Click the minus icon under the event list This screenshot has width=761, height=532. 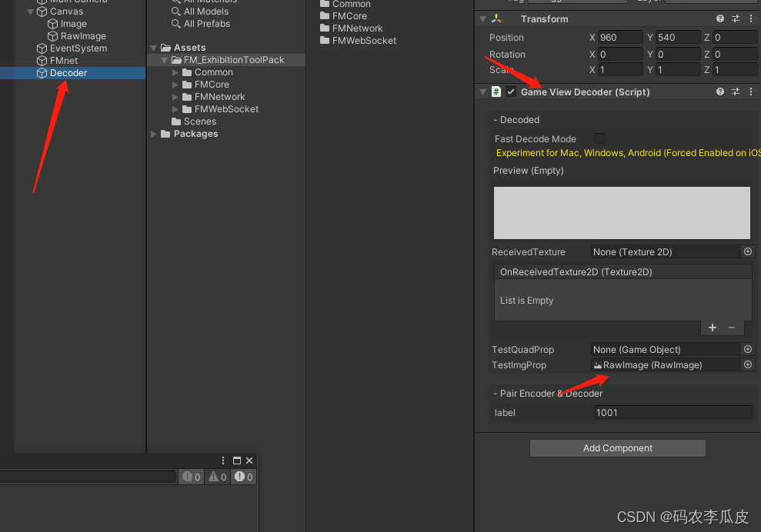click(732, 328)
